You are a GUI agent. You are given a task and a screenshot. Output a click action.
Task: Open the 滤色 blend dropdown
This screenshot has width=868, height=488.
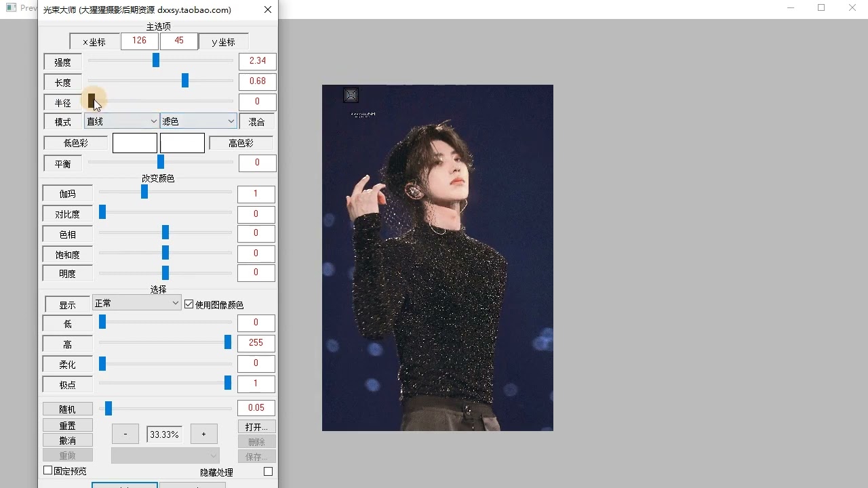pyautogui.click(x=199, y=121)
